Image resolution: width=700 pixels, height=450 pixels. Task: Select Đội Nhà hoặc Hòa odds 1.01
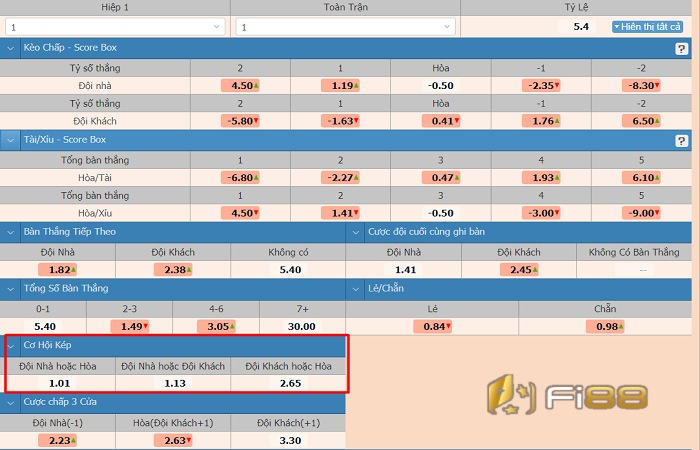pos(58,383)
